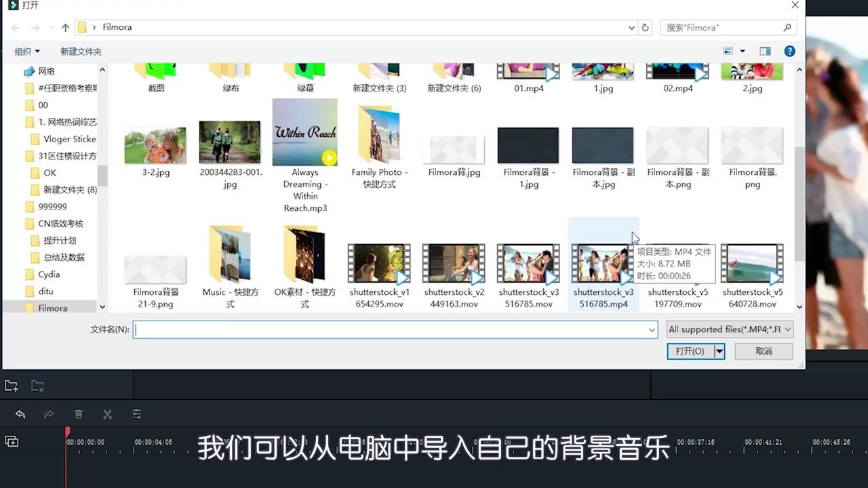Click the 取消 cancel button
This screenshot has width=868, height=488.
[x=764, y=351]
